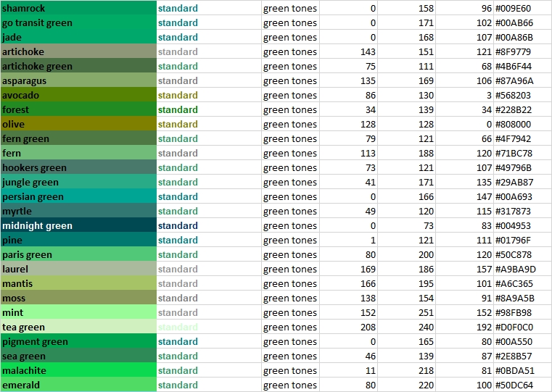
Task: Select hex code #808000
Action: pos(513,124)
